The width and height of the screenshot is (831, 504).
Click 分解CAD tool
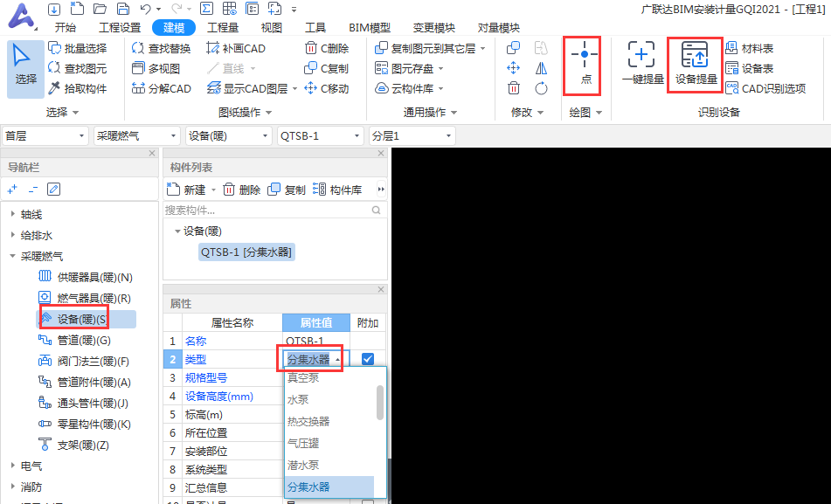[x=161, y=88]
